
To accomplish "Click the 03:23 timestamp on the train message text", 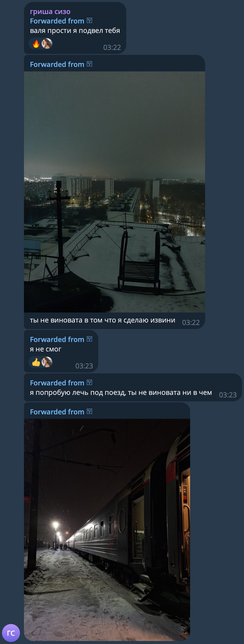I will (228, 395).
